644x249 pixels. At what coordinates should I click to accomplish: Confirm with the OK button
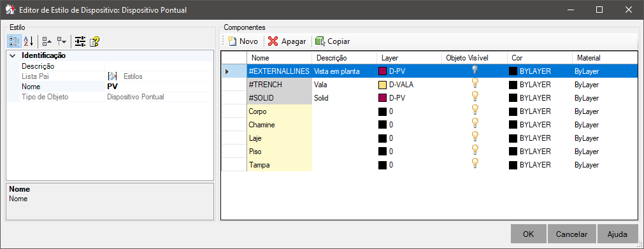tap(528, 234)
